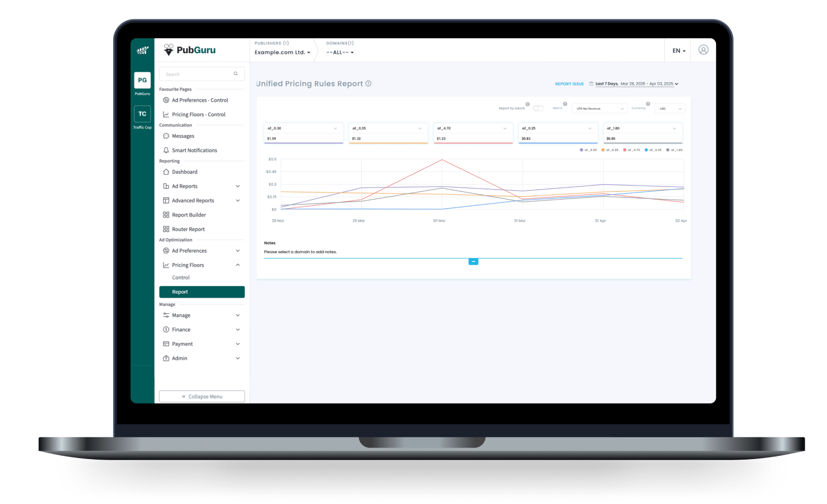This screenshot has width=827, height=504.
Task: Click the Admin briefcase icon
Action: (x=166, y=358)
